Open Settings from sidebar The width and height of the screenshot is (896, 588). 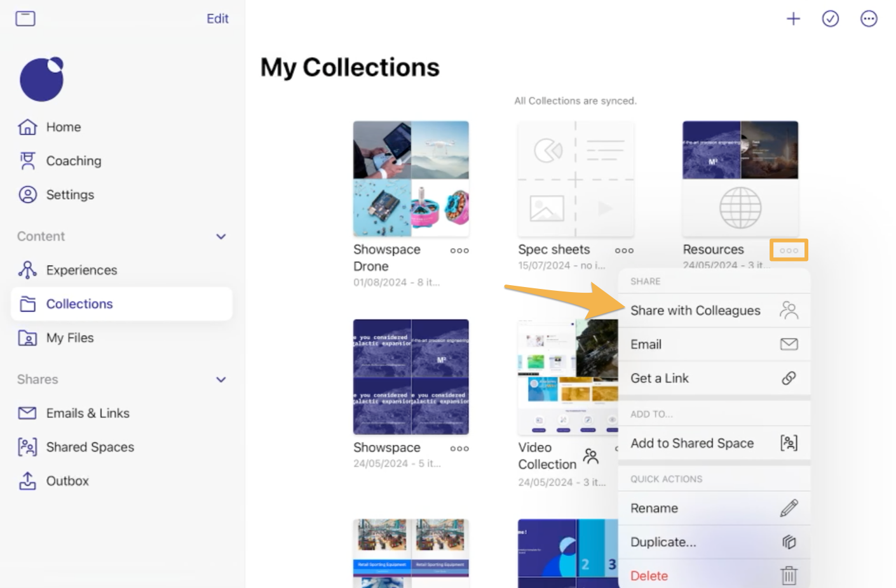coord(70,194)
